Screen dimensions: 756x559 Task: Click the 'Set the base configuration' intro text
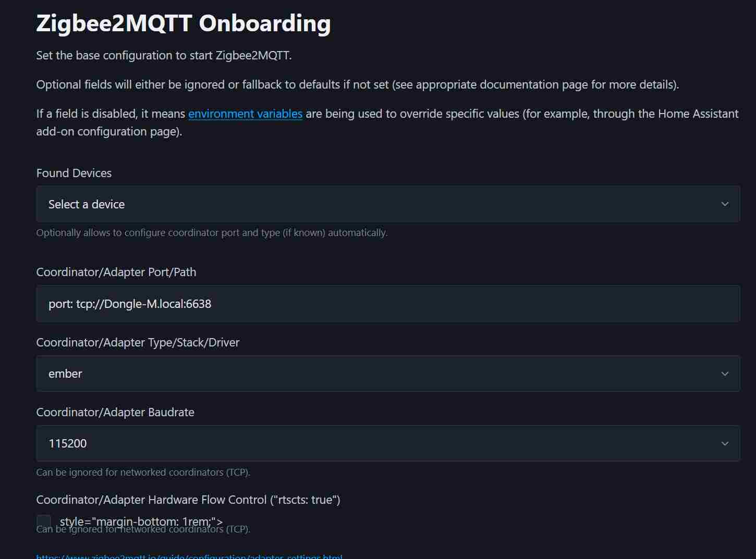pos(164,56)
